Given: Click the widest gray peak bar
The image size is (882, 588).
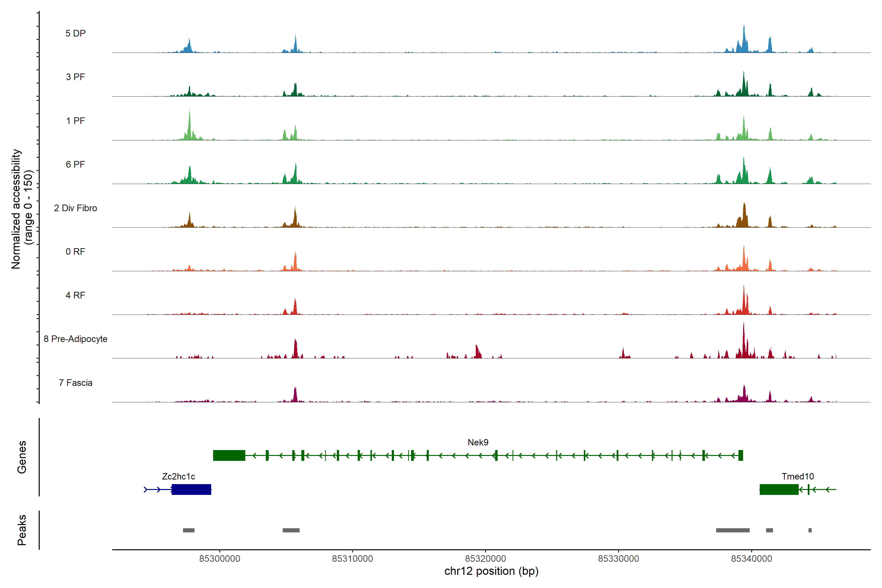Looking at the screenshot, I should (x=732, y=530).
